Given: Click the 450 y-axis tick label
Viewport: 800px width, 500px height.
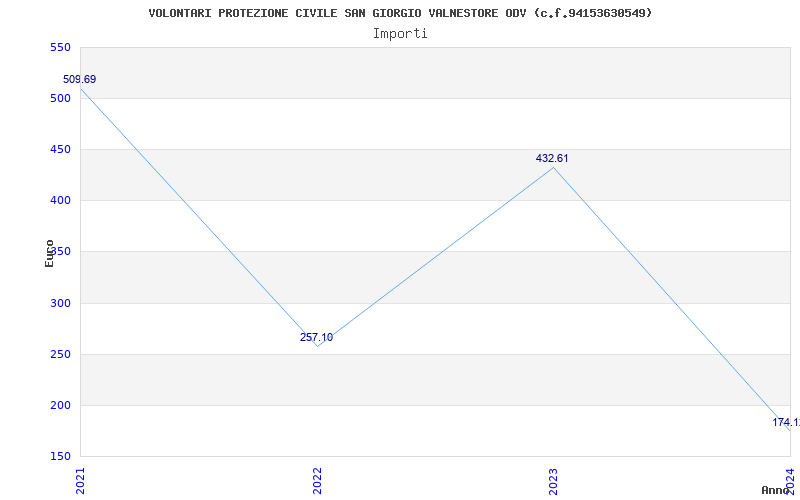Looking at the screenshot, I should coord(60,149).
